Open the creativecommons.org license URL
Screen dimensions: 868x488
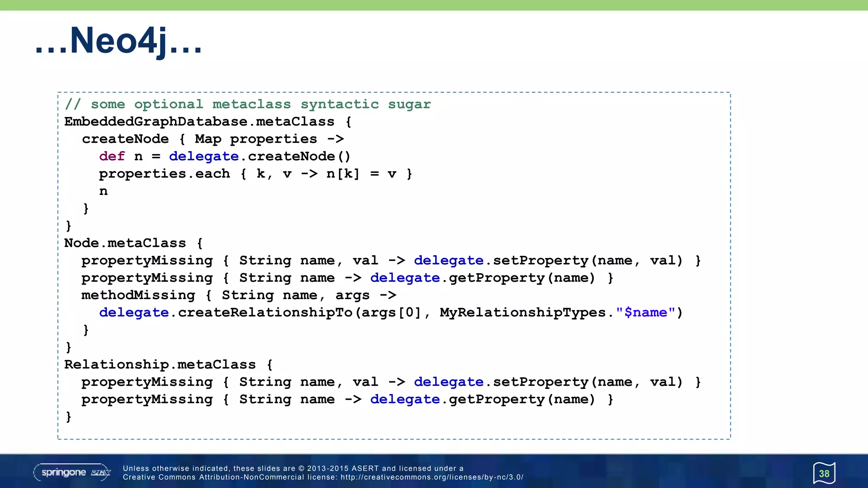coord(432,477)
